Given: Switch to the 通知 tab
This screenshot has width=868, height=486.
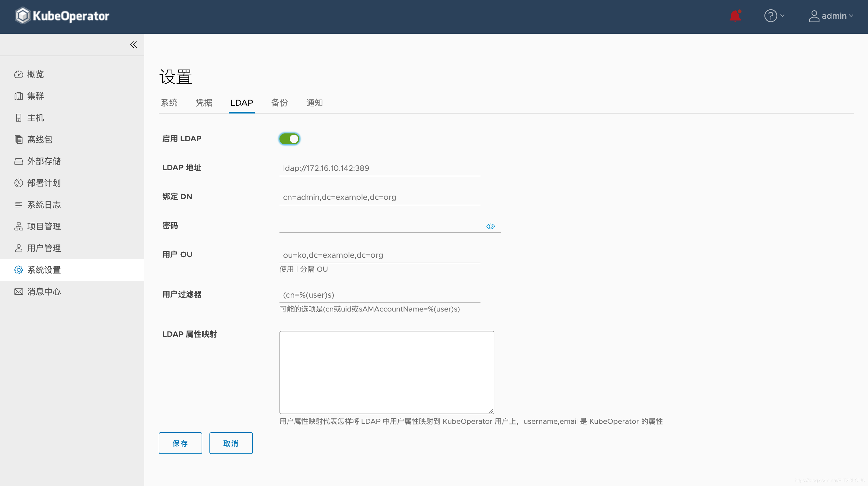Looking at the screenshot, I should click(314, 103).
